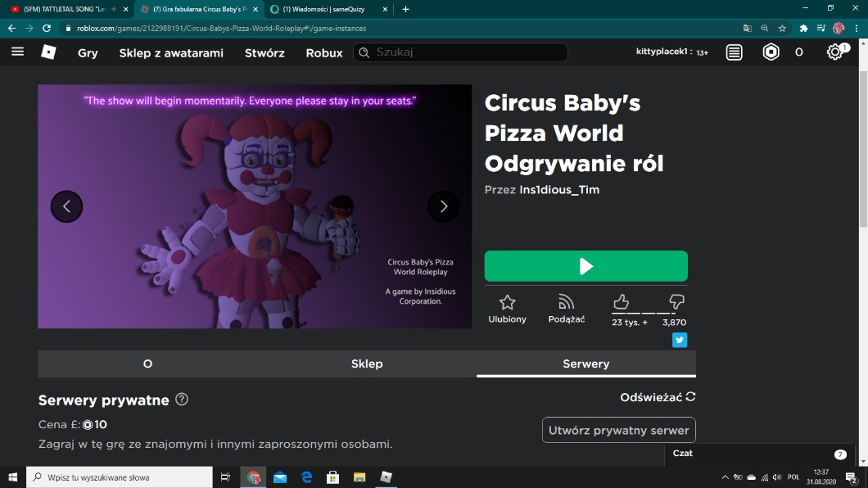Click the Szukaj search field
This screenshot has width=868, height=488.
pyautogui.click(x=467, y=52)
